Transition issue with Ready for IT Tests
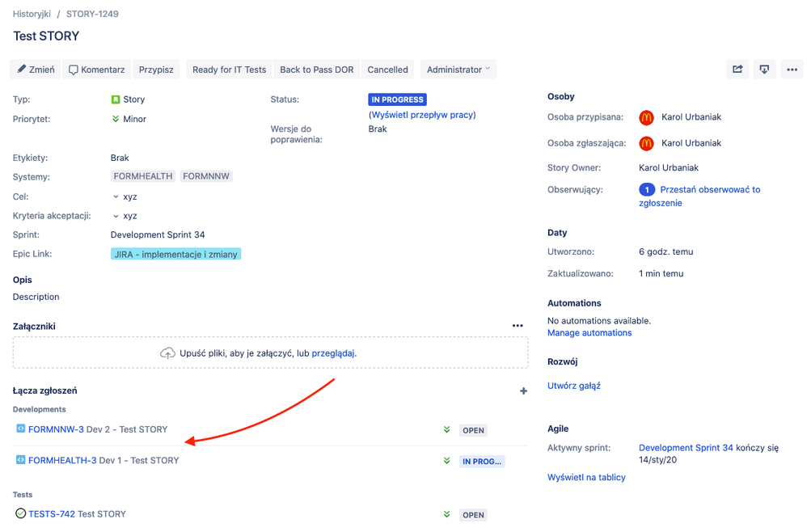This screenshot has height=532, width=807. pos(229,70)
